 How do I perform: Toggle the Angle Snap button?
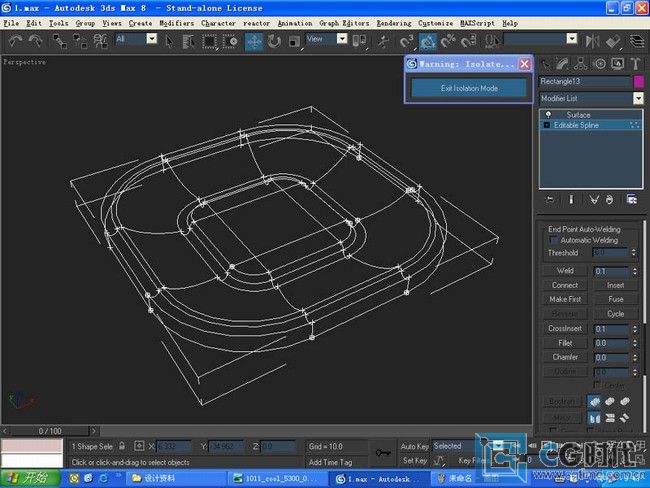point(428,41)
